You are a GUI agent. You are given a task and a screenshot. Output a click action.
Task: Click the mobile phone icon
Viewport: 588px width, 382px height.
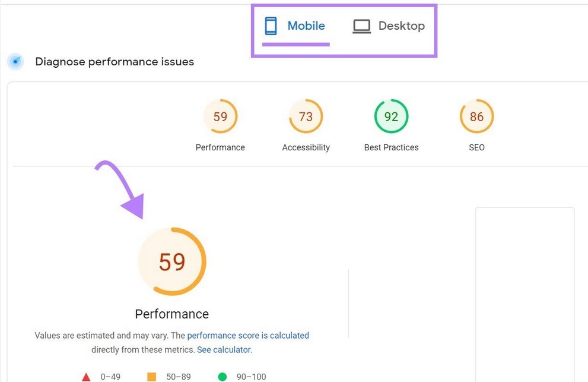click(x=271, y=26)
